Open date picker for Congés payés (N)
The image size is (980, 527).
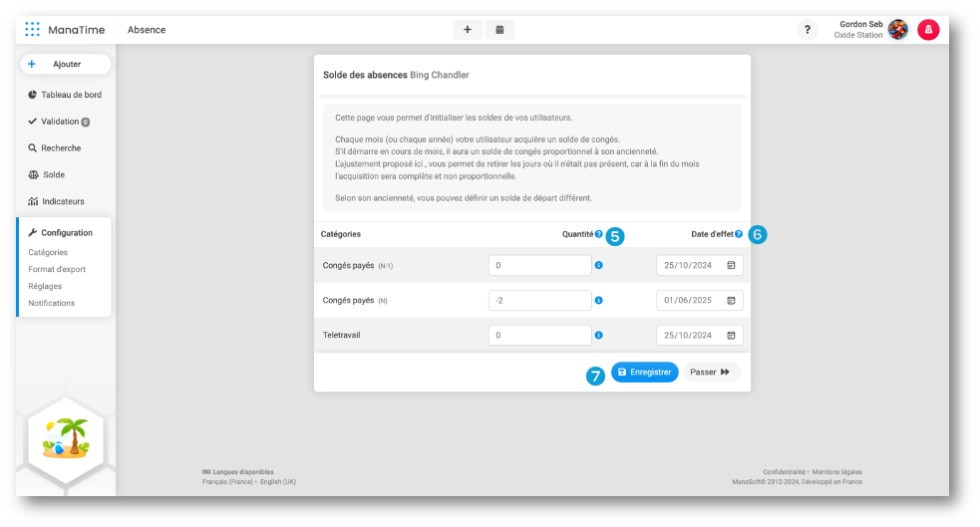click(731, 300)
